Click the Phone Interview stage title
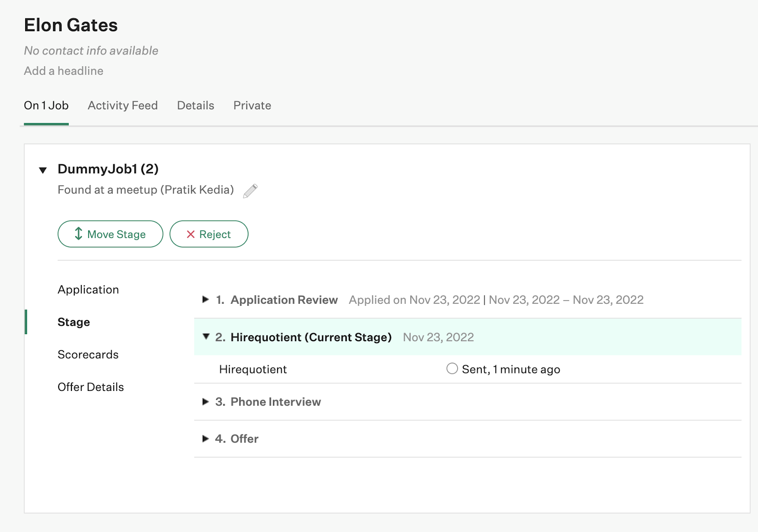The image size is (758, 532). click(276, 402)
